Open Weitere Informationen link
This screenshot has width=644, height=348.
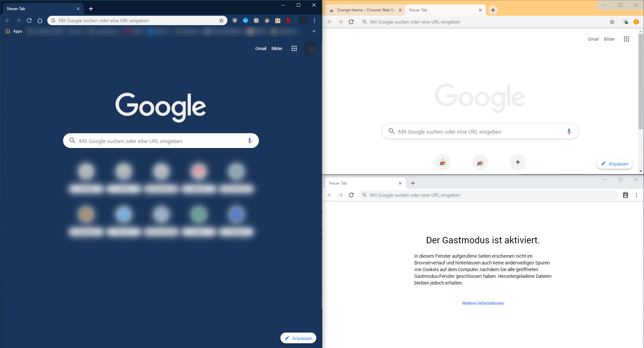click(x=483, y=303)
